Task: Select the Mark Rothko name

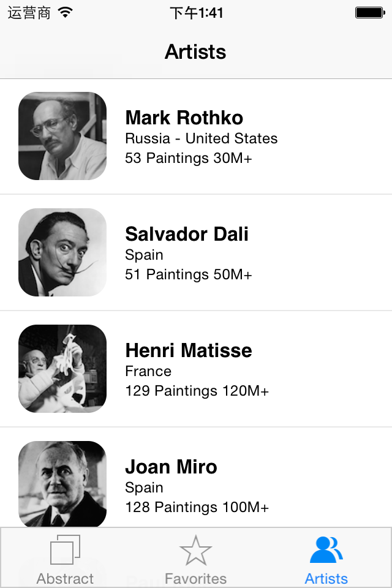Action: click(x=184, y=118)
